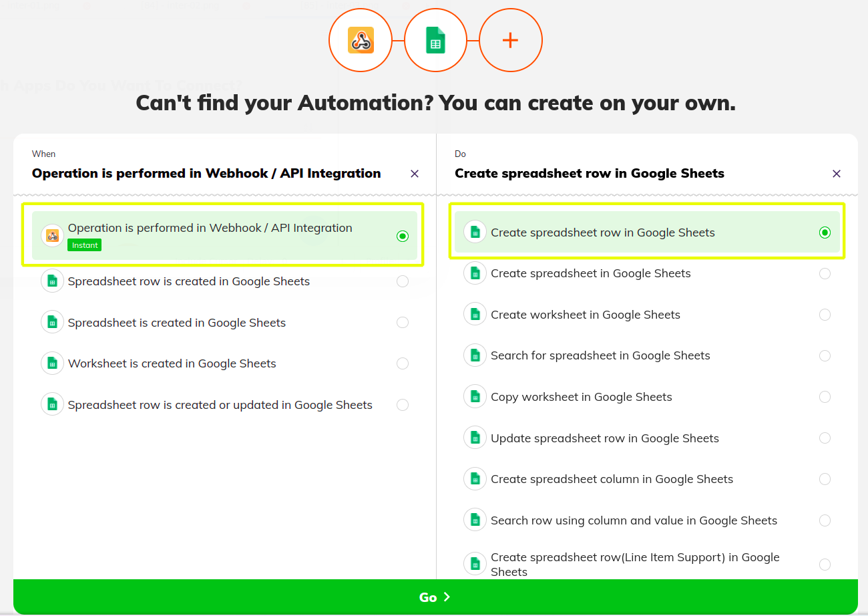Click Sheets icon next to Update spreadsheet row

coord(475,438)
